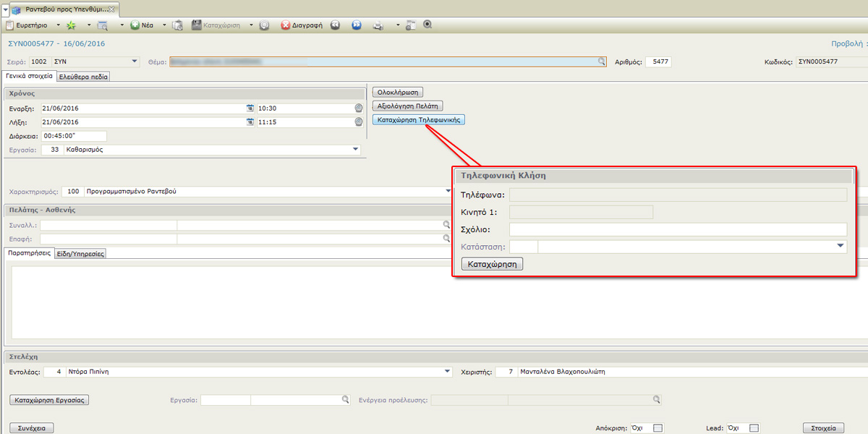The height and width of the screenshot is (434, 868).
Task: Click the preview window toolbar icon
Action: (103, 25)
